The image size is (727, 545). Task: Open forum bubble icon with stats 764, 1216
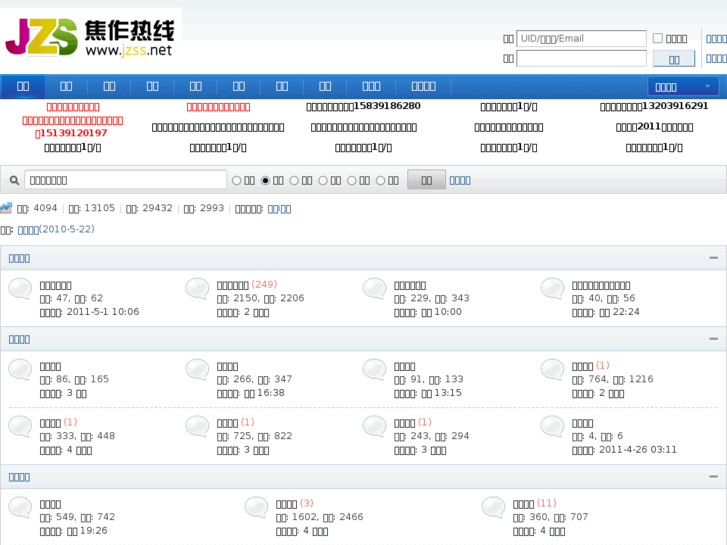coord(553,369)
